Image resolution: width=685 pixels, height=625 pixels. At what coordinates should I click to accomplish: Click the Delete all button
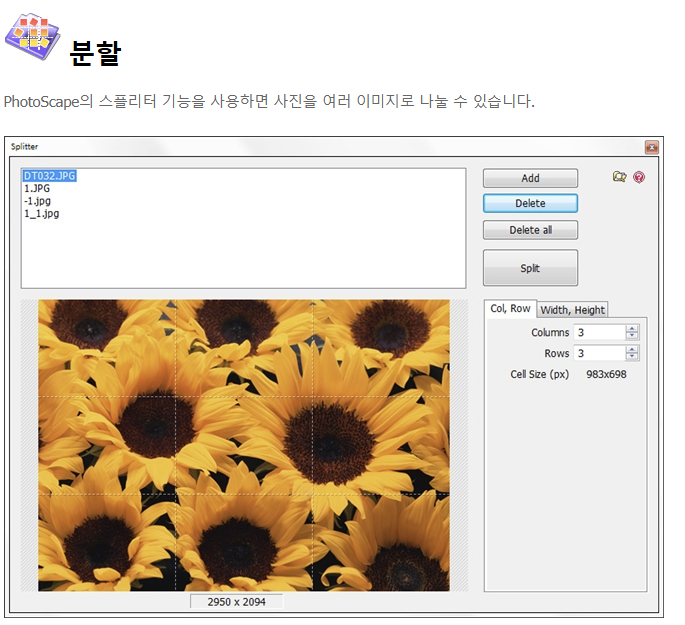click(530, 230)
